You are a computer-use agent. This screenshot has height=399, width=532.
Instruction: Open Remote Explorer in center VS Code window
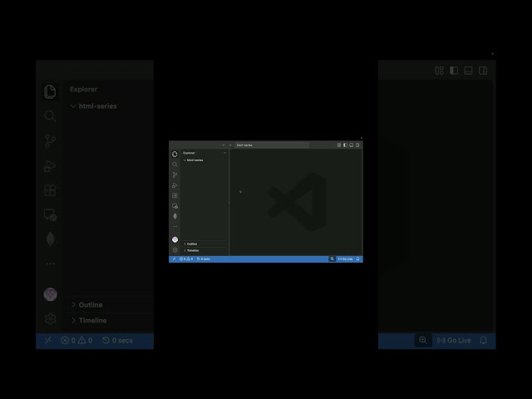[x=175, y=206]
